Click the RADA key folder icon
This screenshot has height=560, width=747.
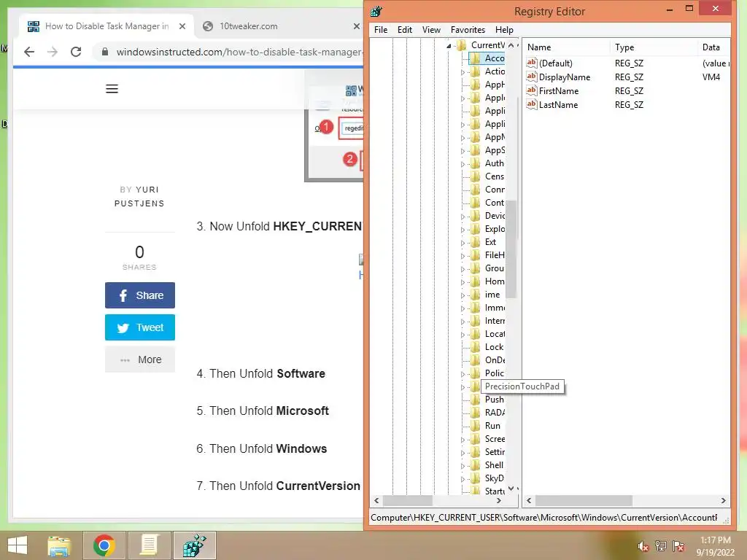tap(475, 413)
